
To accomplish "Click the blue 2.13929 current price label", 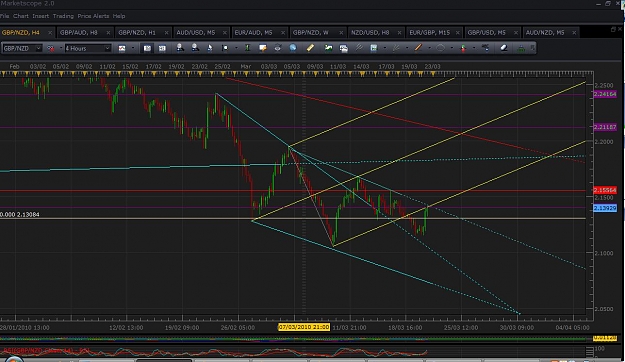I will point(605,208).
